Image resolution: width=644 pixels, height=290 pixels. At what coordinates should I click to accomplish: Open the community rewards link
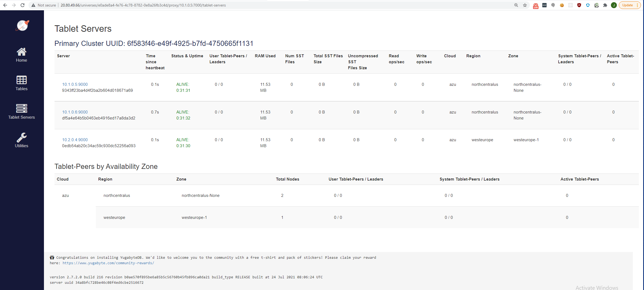(108, 263)
